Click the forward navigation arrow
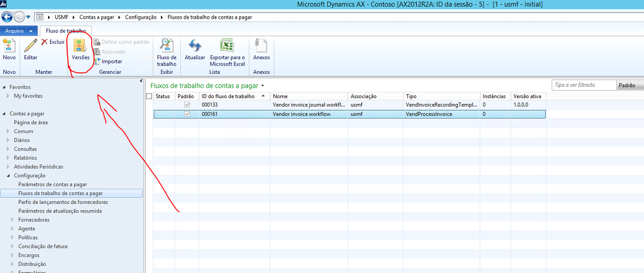 click(x=19, y=17)
